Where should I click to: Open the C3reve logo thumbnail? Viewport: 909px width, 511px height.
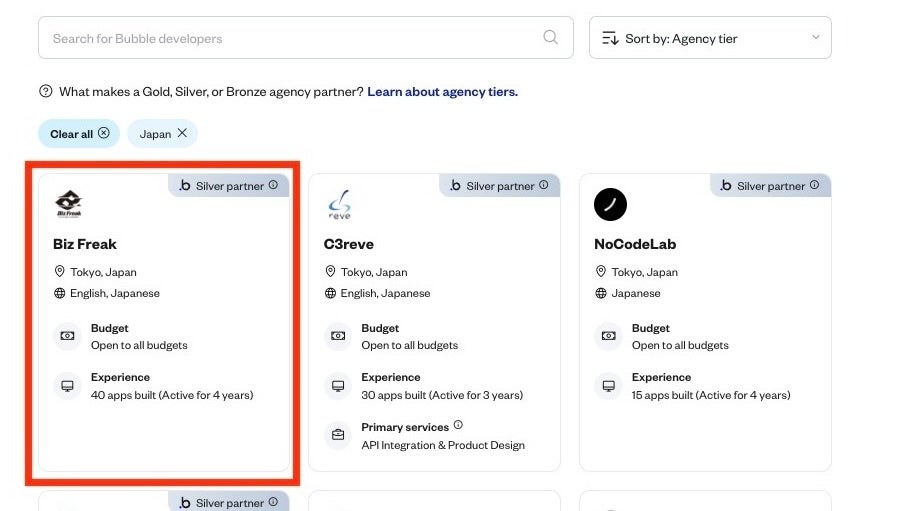click(x=340, y=205)
